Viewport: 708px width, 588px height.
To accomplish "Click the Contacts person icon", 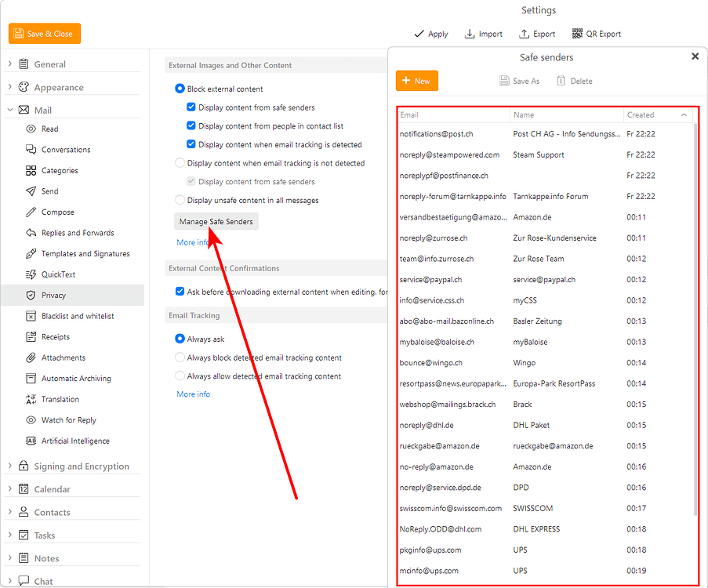I will pyautogui.click(x=24, y=512).
